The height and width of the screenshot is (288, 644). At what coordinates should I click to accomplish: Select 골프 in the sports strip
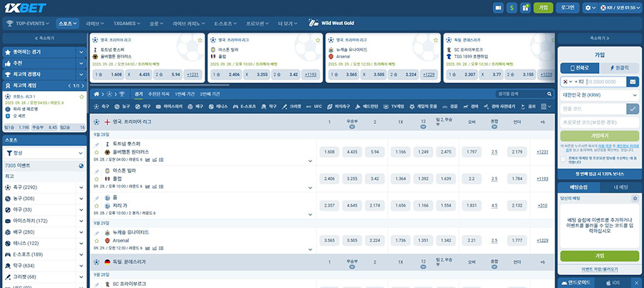pyautogui.click(x=528, y=107)
